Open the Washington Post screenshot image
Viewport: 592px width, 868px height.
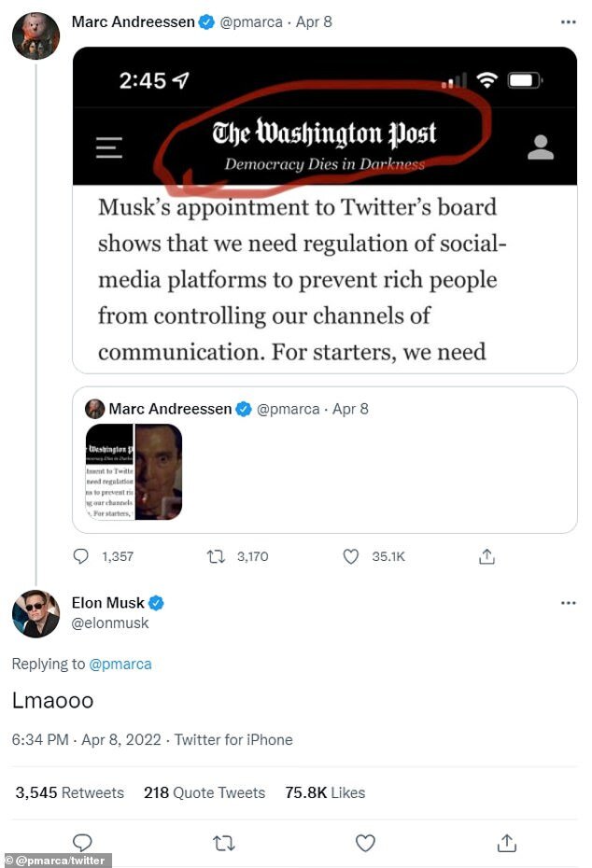click(x=324, y=210)
